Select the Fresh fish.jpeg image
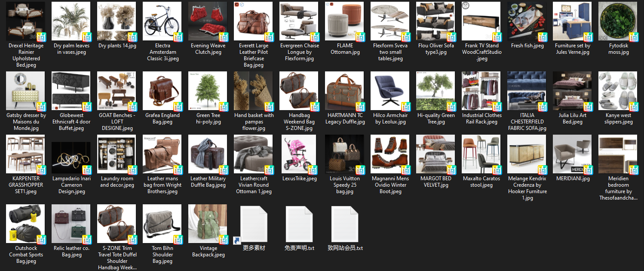This screenshot has width=644, height=271. pyautogui.click(x=527, y=21)
